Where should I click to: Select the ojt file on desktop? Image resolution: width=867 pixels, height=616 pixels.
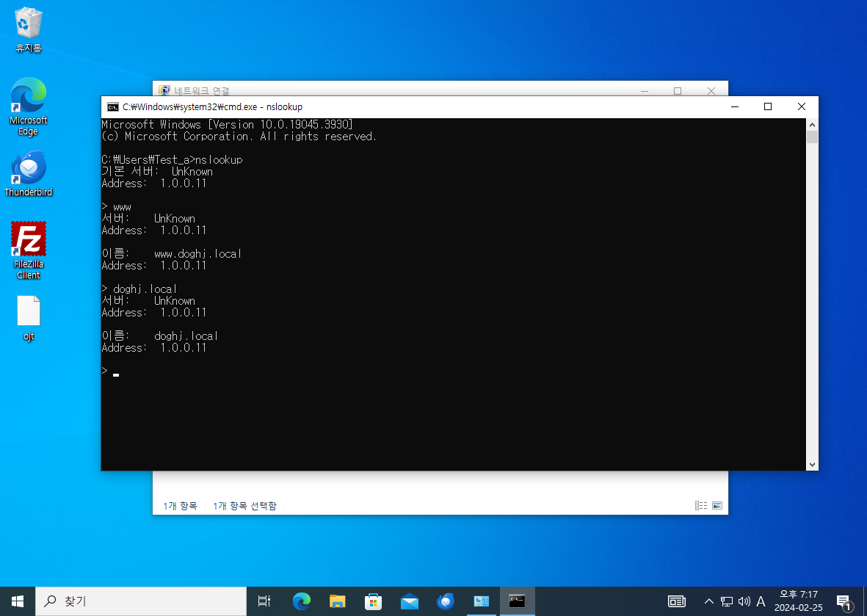click(x=28, y=318)
